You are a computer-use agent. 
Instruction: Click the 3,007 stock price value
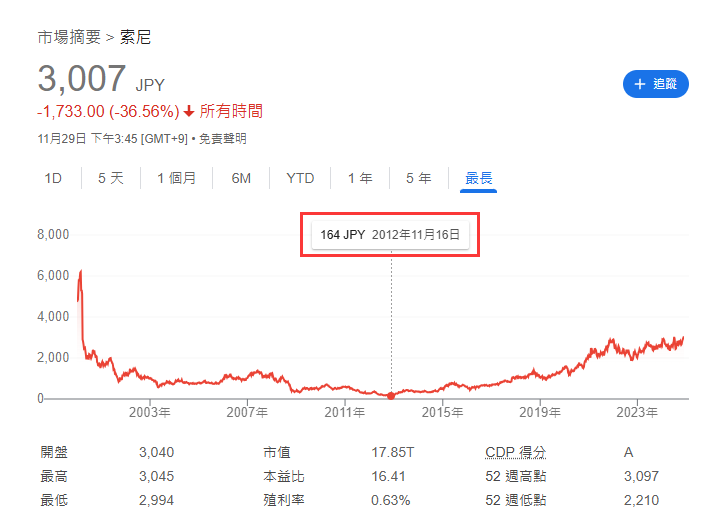point(81,78)
